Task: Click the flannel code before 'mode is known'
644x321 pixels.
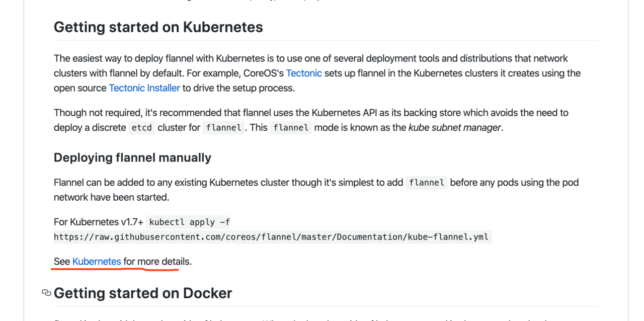Action: click(291, 128)
